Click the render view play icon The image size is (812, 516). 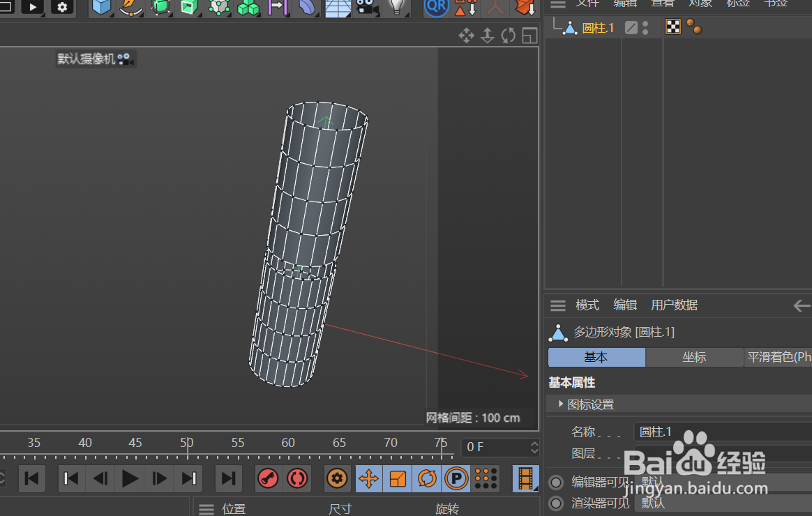pyautogui.click(x=33, y=7)
